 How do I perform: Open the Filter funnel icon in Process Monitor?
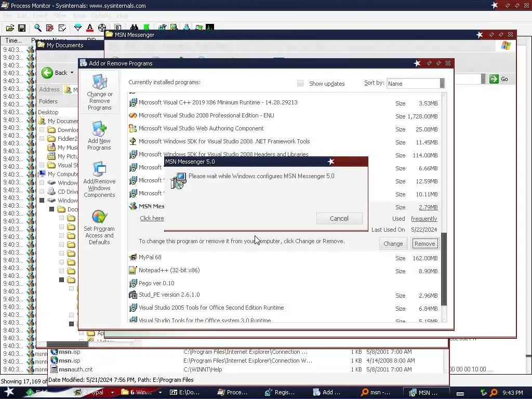(78, 28)
